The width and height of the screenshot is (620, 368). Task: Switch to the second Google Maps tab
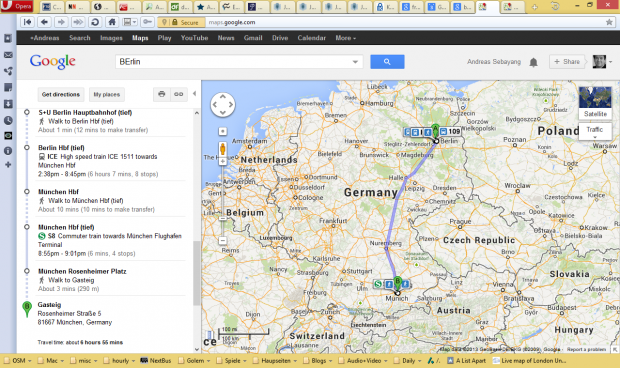coord(512,7)
